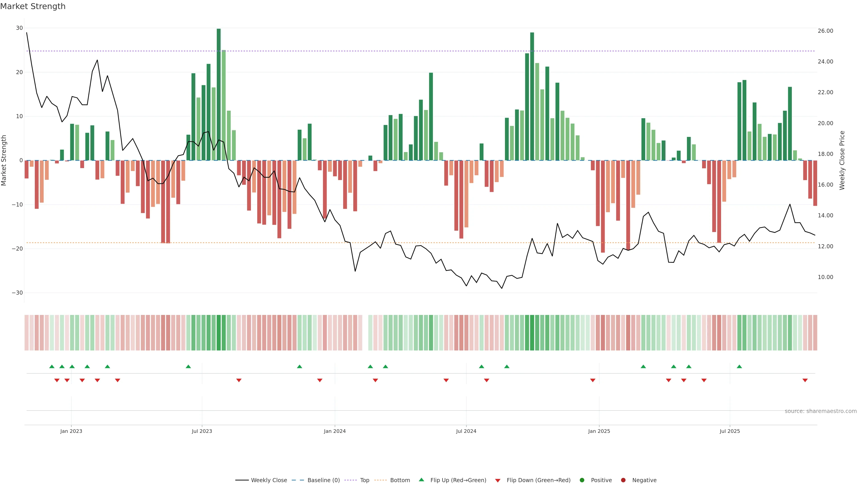The image size is (868, 488).
Task: Click the Jul 2023 x-axis label
Action: tap(202, 431)
